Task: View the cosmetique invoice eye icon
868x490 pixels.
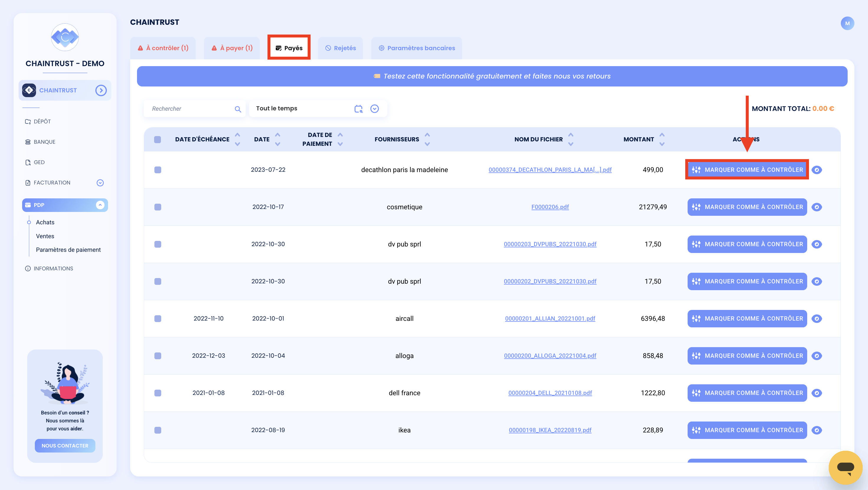Action: (x=816, y=207)
